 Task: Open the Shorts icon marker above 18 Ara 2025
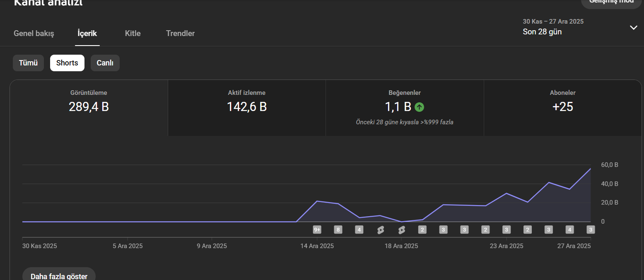[x=401, y=230]
